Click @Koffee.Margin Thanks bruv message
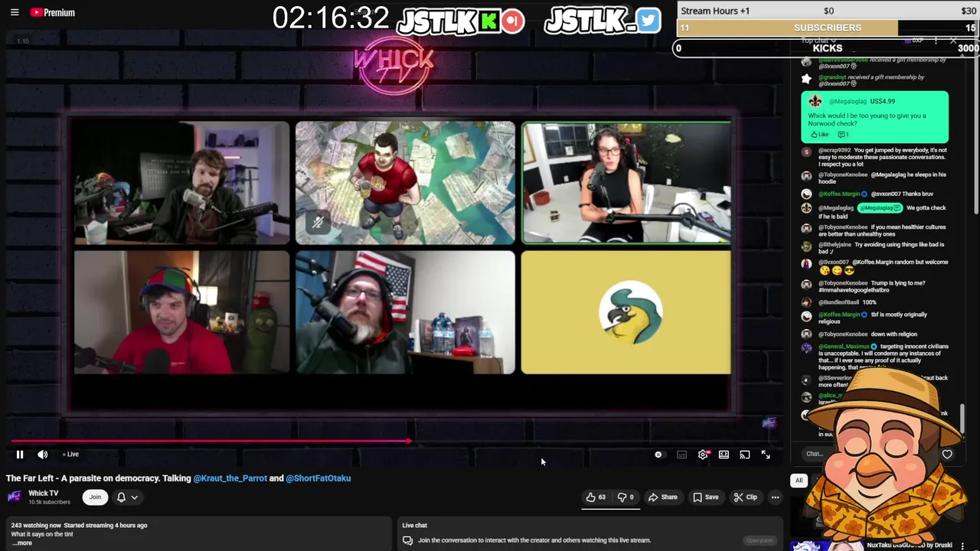Screen dimensions: 980x551 tap(875, 194)
